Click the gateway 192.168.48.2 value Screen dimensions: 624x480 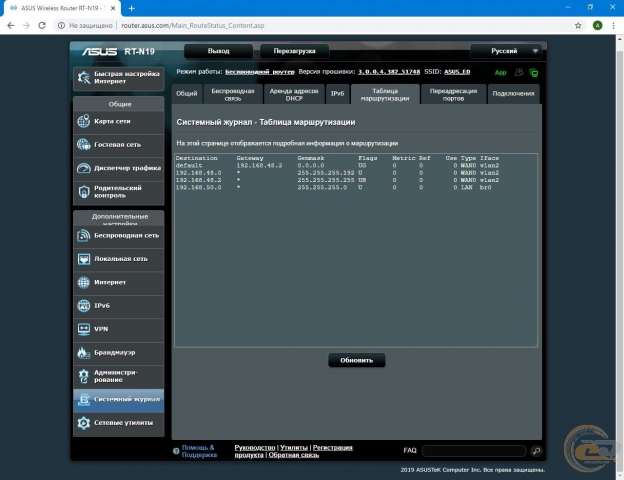point(259,166)
